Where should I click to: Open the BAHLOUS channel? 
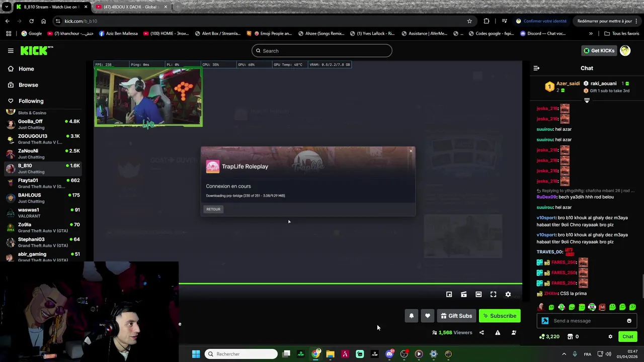(43, 198)
